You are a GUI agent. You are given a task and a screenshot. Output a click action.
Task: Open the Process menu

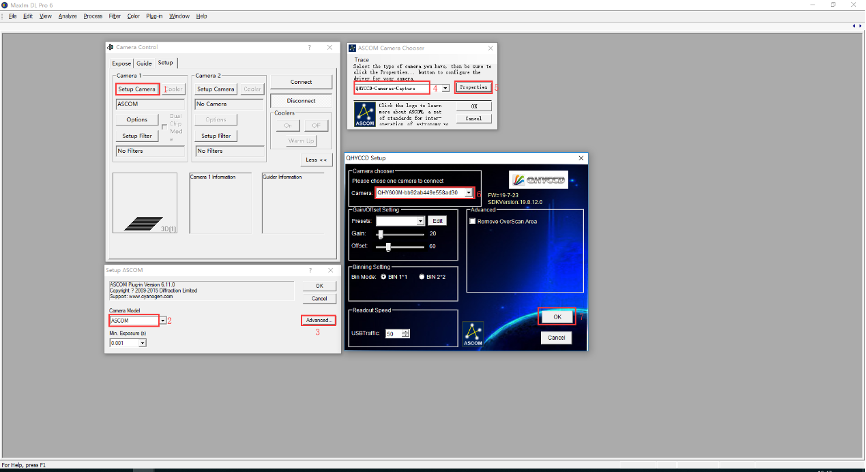(93, 17)
